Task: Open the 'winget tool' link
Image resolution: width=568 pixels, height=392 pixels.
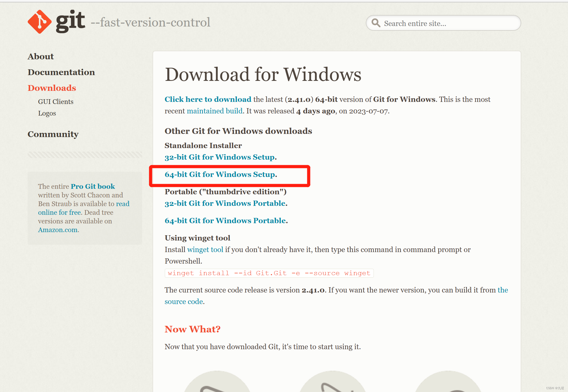Action: 205,249
